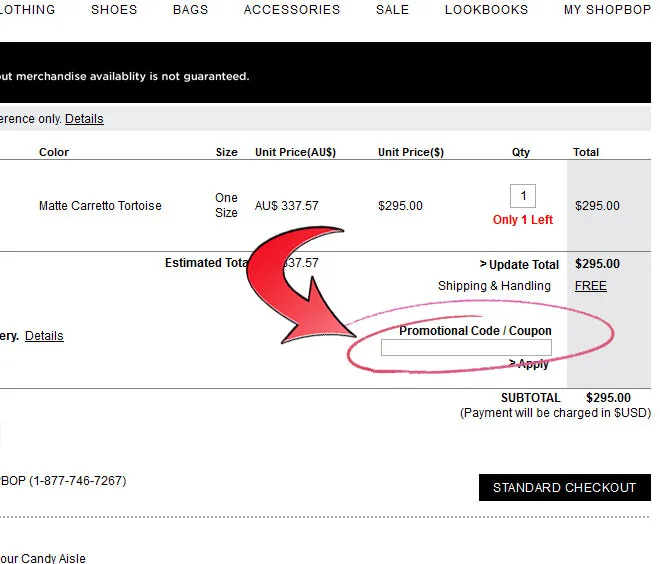660x564 pixels.
Task: Open the ACCESSORIES menu item
Action: click(x=292, y=10)
